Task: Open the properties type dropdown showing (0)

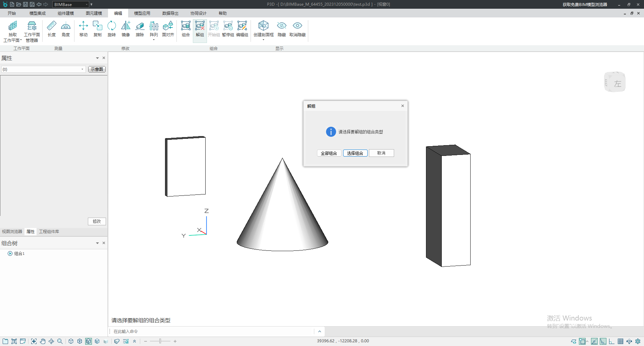Action: (x=82, y=69)
